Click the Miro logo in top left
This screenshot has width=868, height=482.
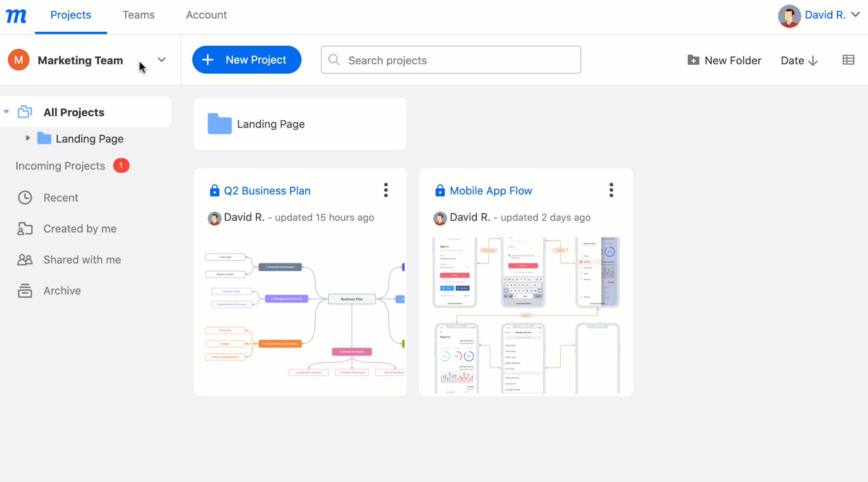(16, 15)
